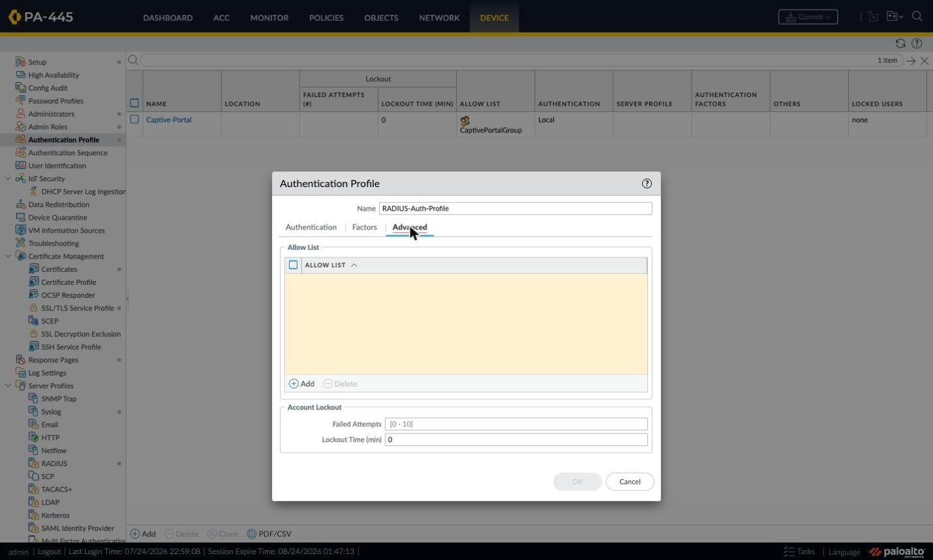Click the Language link in the status bar

point(844,552)
